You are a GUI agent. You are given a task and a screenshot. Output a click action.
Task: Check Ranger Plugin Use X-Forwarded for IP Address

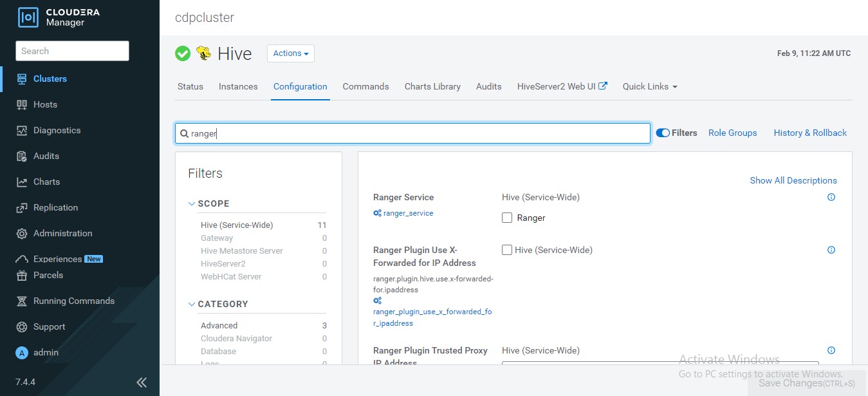pyautogui.click(x=507, y=250)
